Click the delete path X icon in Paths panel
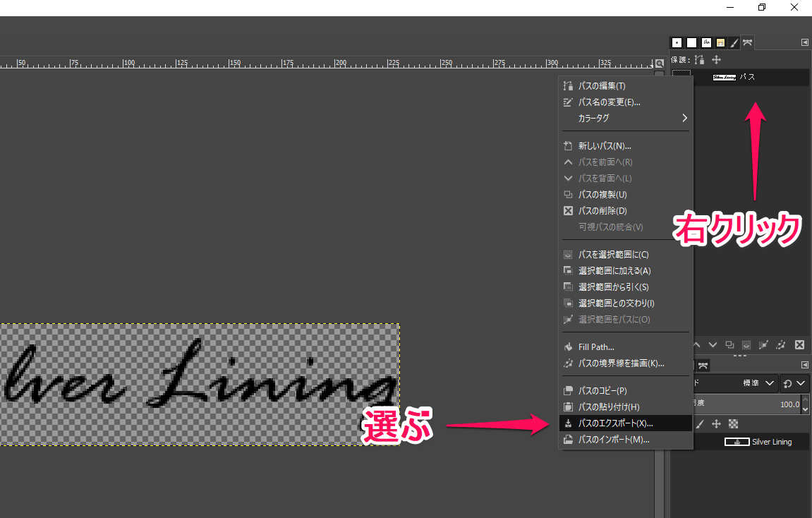The width and height of the screenshot is (812, 518). tap(799, 345)
